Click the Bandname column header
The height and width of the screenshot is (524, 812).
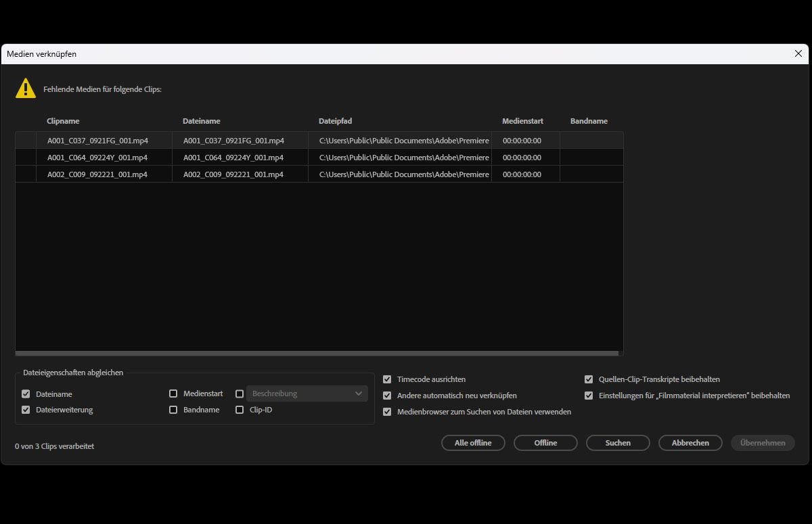click(589, 121)
